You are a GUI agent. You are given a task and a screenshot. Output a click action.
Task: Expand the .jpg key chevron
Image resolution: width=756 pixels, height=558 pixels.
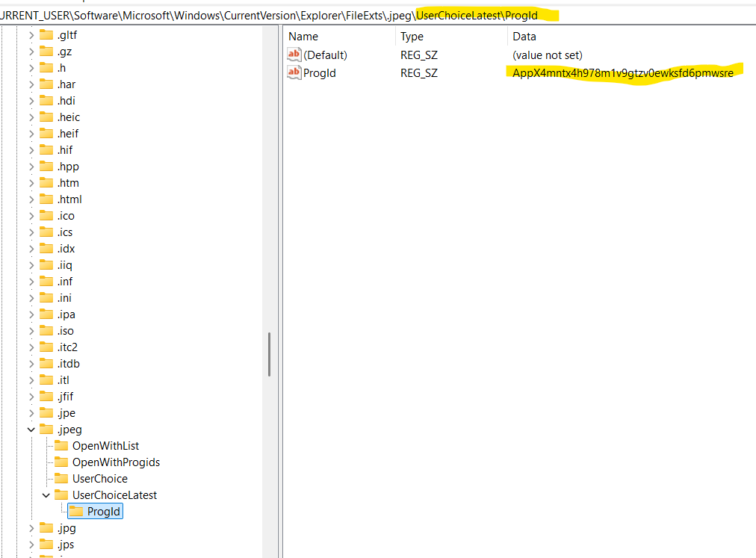(x=31, y=528)
